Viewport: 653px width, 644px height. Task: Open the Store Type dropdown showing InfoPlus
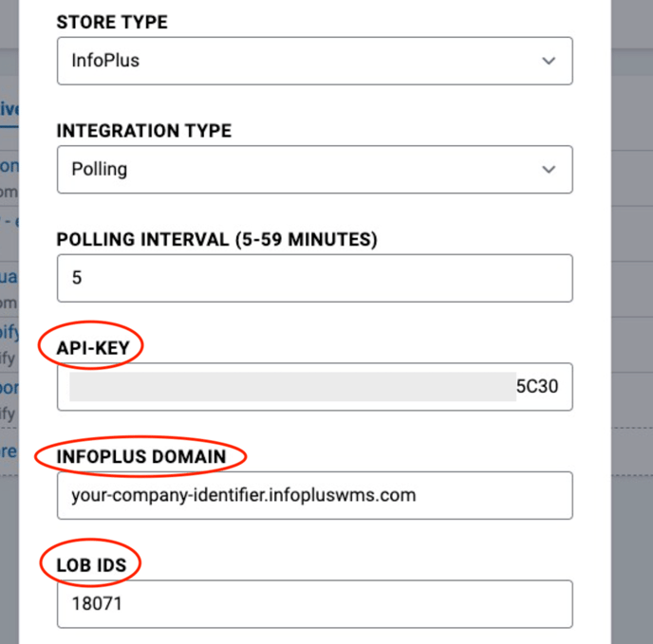pyautogui.click(x=315, y=61)
